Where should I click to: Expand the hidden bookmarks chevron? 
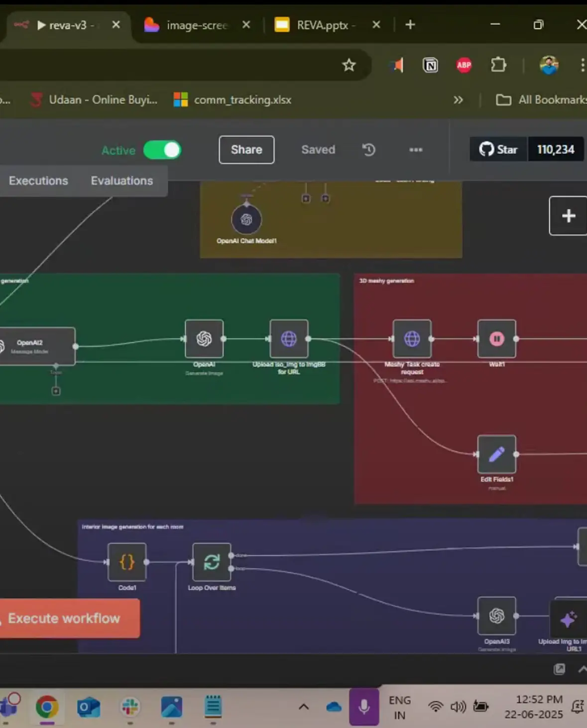click(458, 100)
